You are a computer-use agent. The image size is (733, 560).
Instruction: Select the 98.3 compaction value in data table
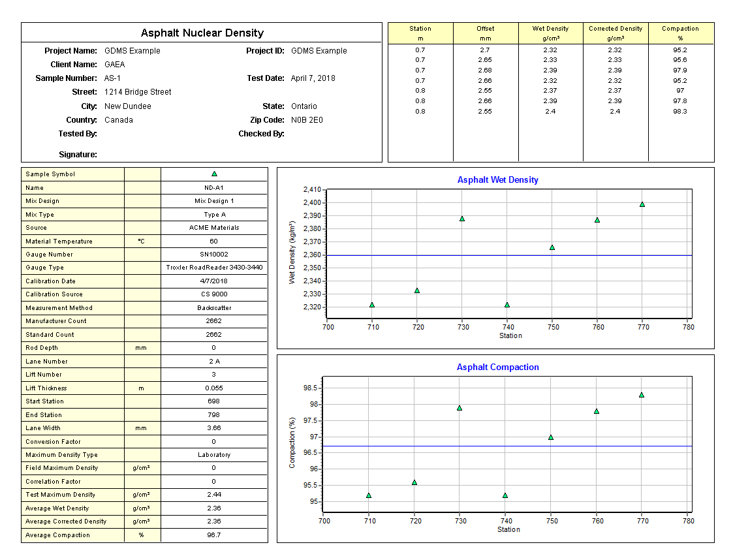click(x=680, y=112)
